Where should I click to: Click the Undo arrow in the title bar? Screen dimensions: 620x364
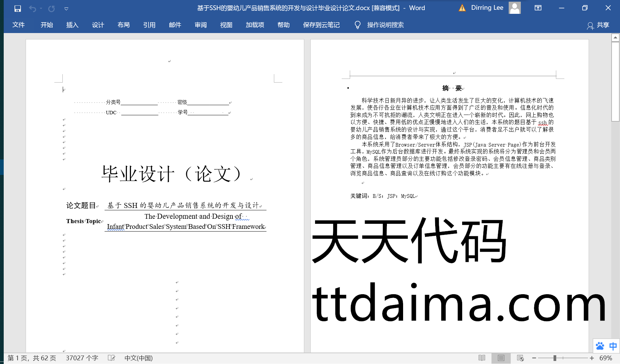[32, 8]
